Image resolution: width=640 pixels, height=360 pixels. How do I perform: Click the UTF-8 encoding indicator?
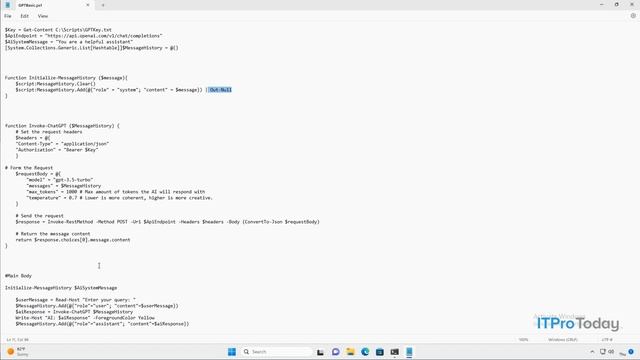point(607,340)
